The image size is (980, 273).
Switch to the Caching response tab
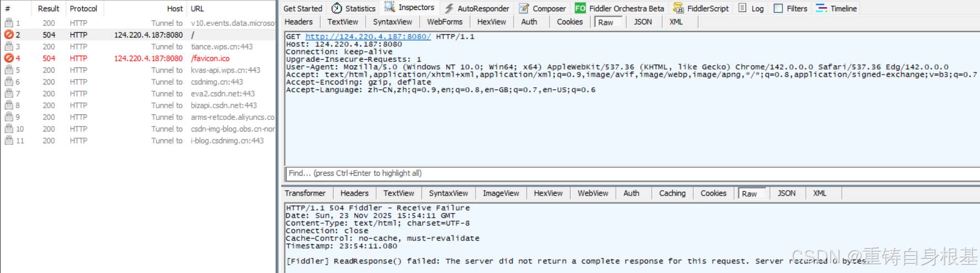click(x=672, y=193)
